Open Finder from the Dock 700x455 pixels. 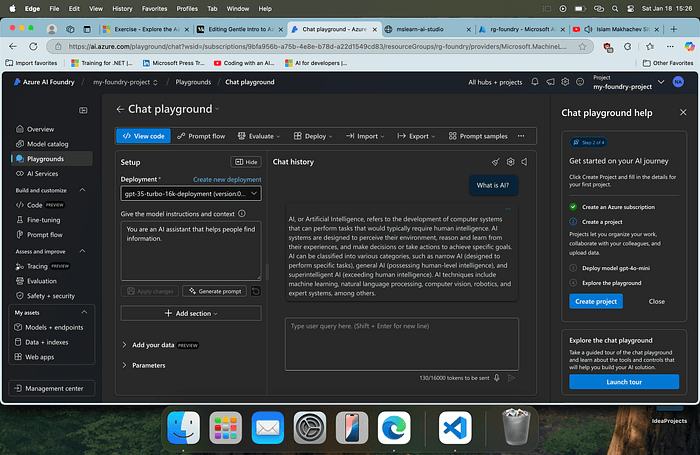coord(183,427)
